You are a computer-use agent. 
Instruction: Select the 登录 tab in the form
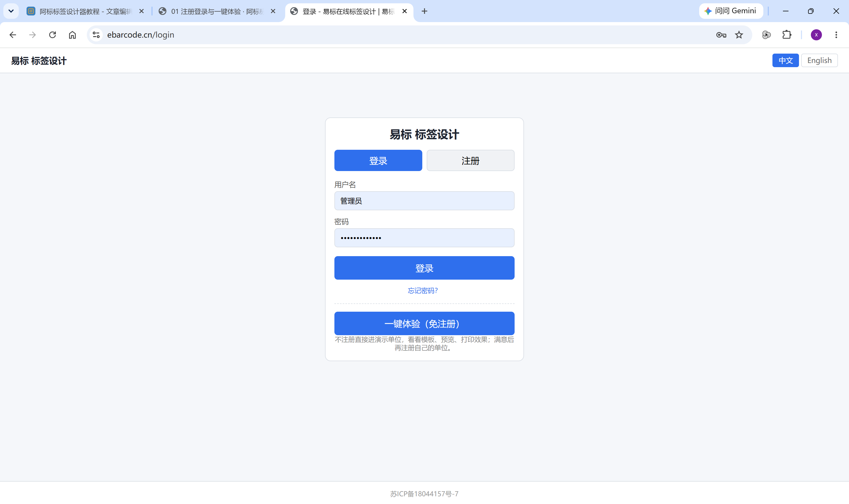(x=378, y=160)
